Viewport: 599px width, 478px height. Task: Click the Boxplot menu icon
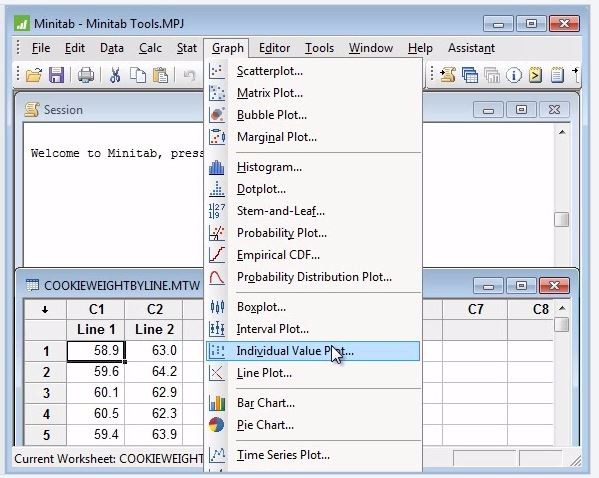pyautogui.click(x=217, y=307)
